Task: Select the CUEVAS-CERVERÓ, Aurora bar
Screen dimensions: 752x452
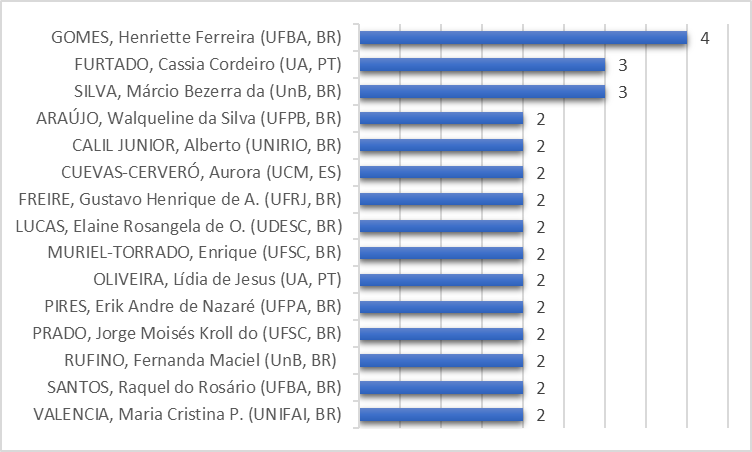Action: [x=441, y=172]
